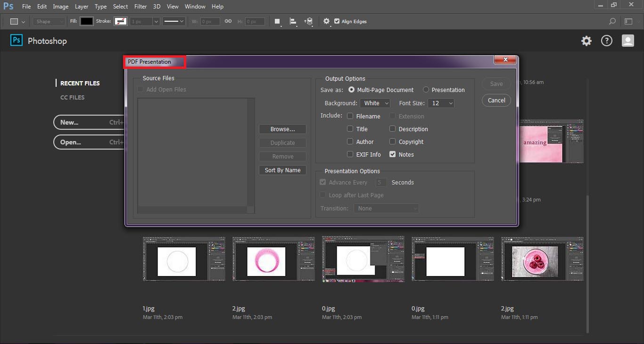644x344 pixels.
Task: Open the Font Size dropdown showing 12
Action: [x=441, y=103]
